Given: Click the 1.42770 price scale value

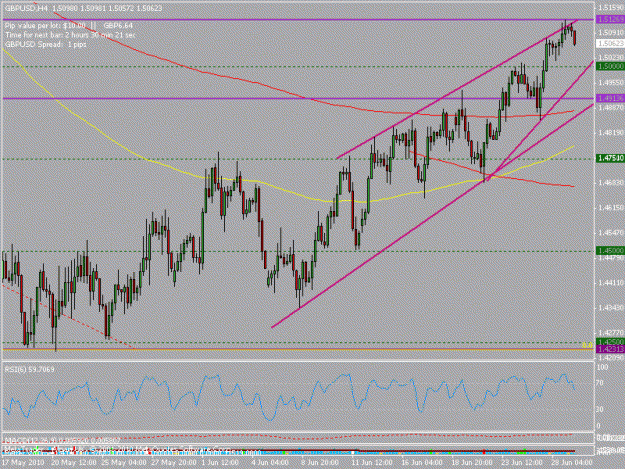Looking at the screenshot, I should click(612, 332).
